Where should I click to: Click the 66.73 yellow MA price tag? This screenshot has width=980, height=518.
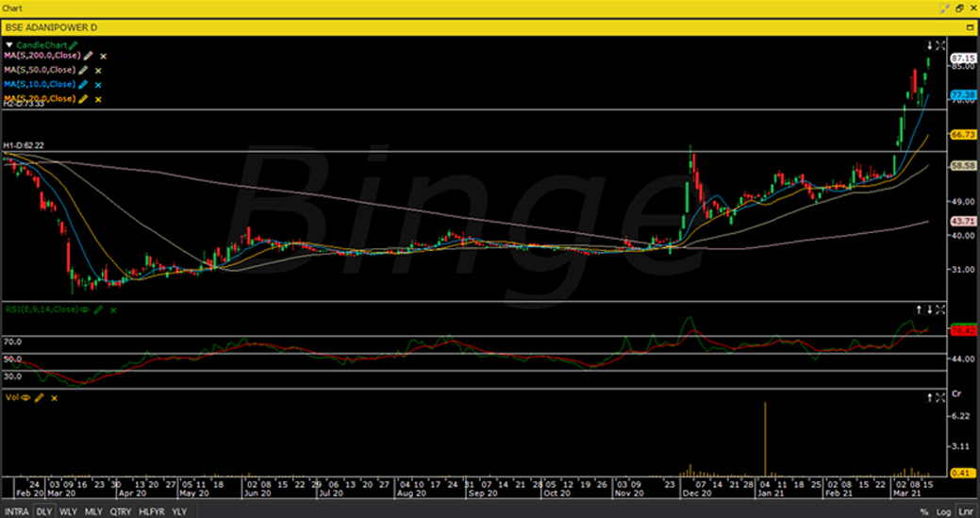tap(963, 134)
